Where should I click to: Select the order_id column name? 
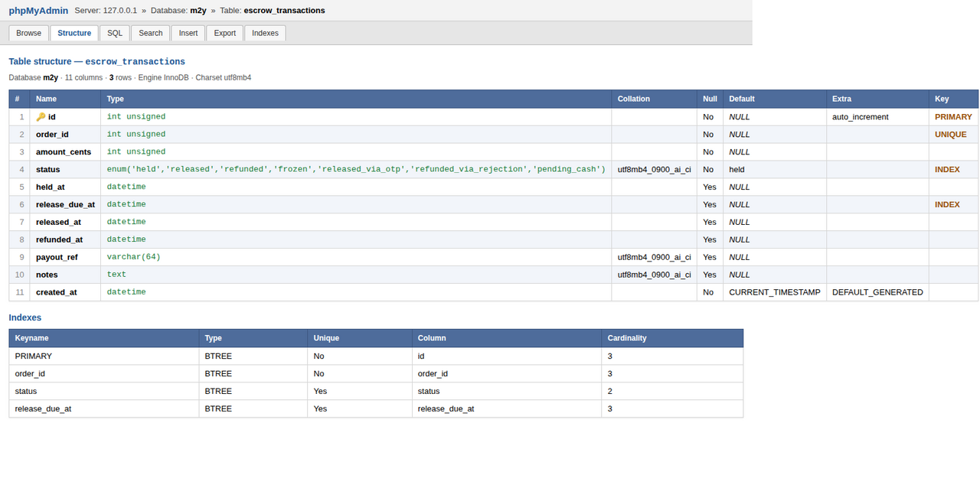pyautogui.click(x=52, y=135)
